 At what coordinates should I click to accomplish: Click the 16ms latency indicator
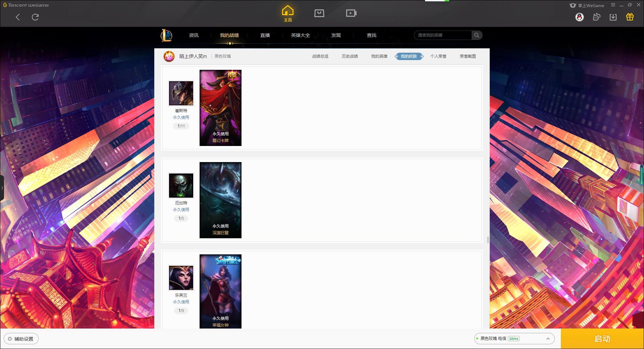(x=514, y=339)
